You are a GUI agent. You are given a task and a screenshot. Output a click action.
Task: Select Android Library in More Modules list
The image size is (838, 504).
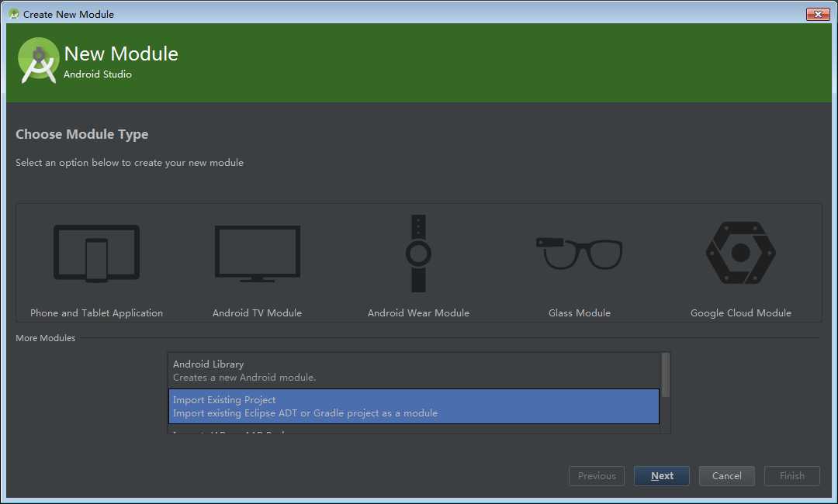(x=414, y=371)
